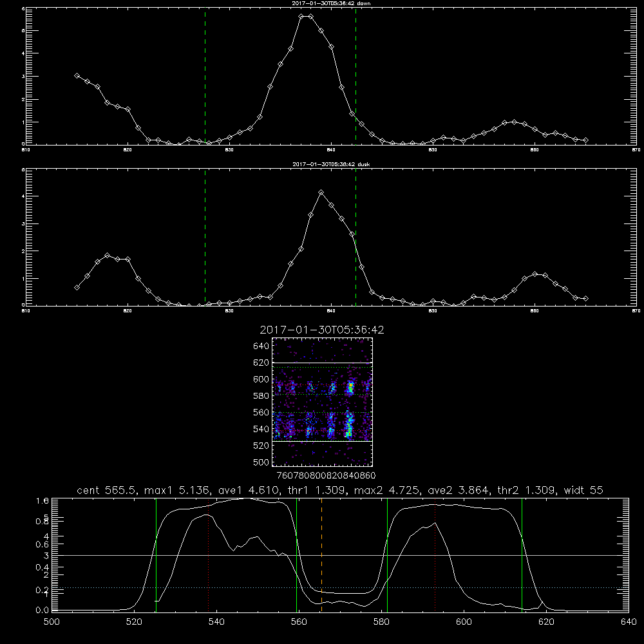This screenshot has width=644, height=644.
Task: Click the '820' x-axis label of dusk plot
Action: tap(128, 311)
